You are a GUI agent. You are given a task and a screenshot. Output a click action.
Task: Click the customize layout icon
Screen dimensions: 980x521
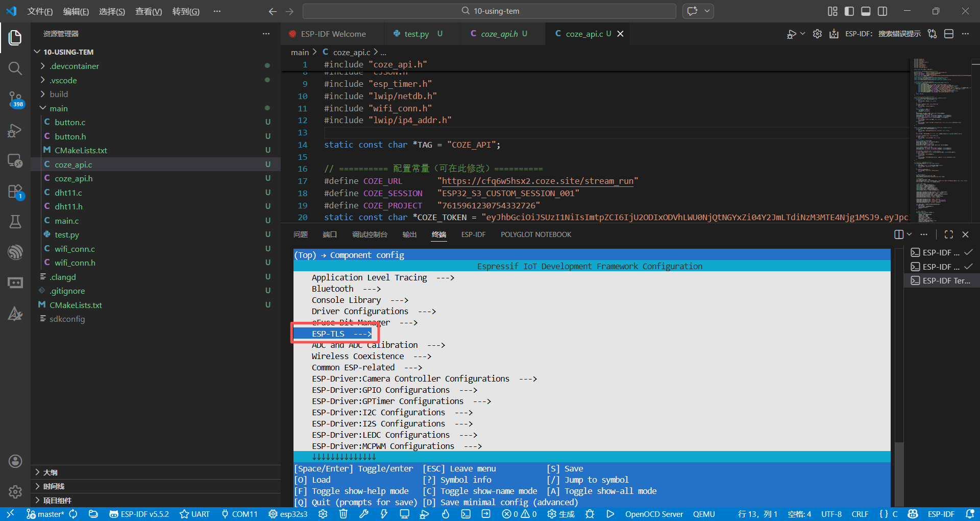[832, 11]
